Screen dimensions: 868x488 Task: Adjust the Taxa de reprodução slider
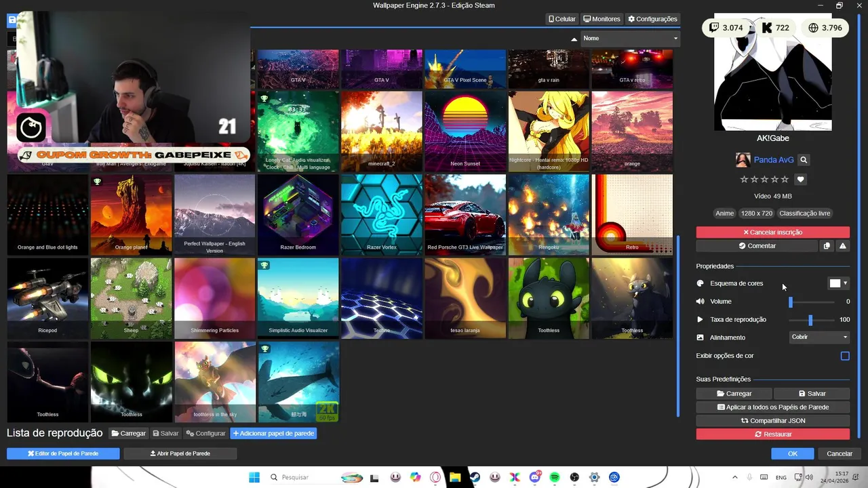812,320
